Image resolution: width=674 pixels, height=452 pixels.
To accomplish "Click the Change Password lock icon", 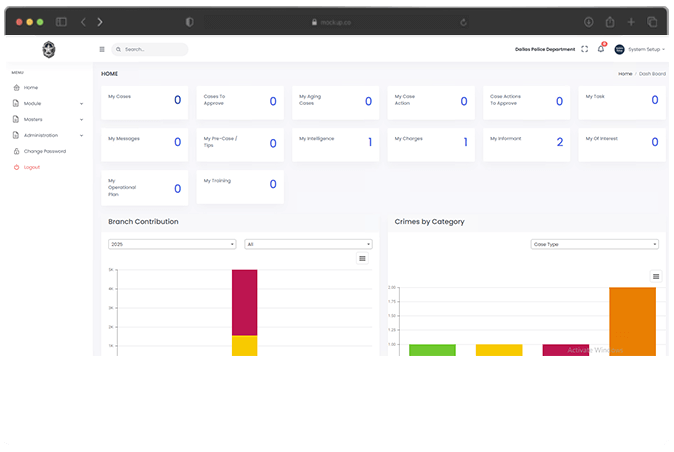I will 16,151.
